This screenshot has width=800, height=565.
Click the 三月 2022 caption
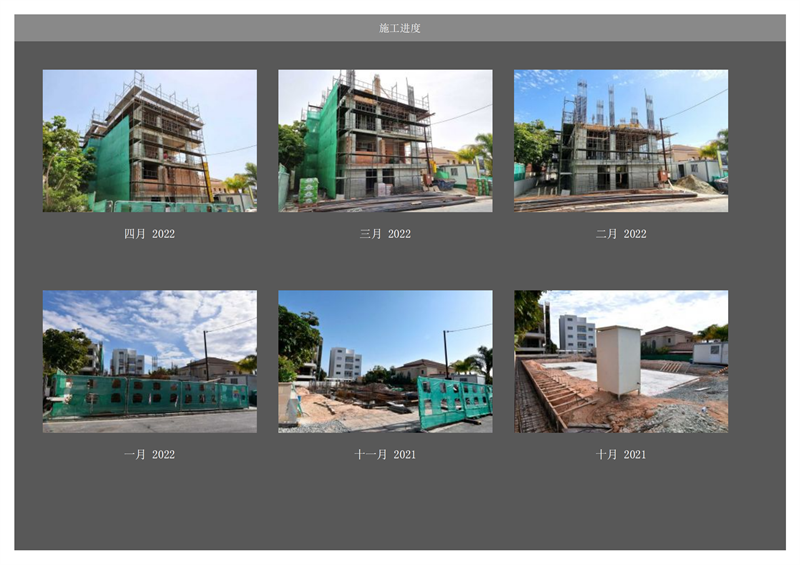tap(385, 234)
